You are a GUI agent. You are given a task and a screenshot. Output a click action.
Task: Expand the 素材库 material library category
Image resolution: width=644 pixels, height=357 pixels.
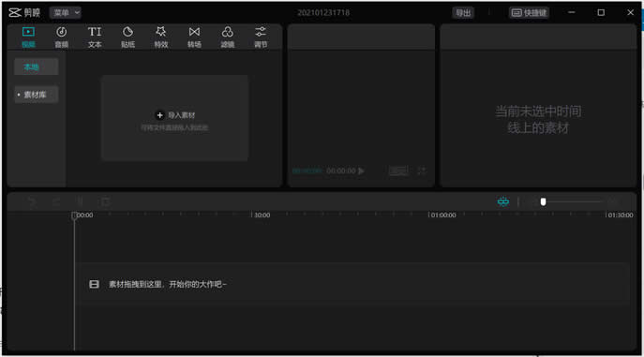click(x=37, y=95)
